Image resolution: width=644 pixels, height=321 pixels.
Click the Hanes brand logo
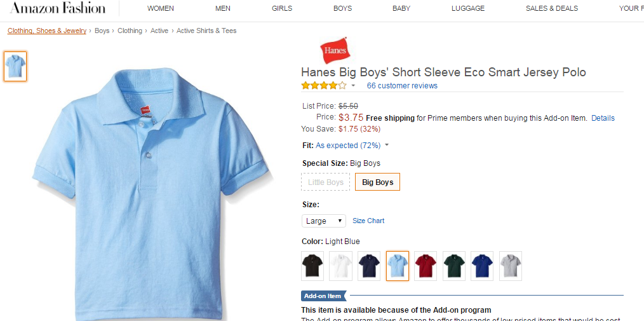pyautogui.click(x=335, y=50)
